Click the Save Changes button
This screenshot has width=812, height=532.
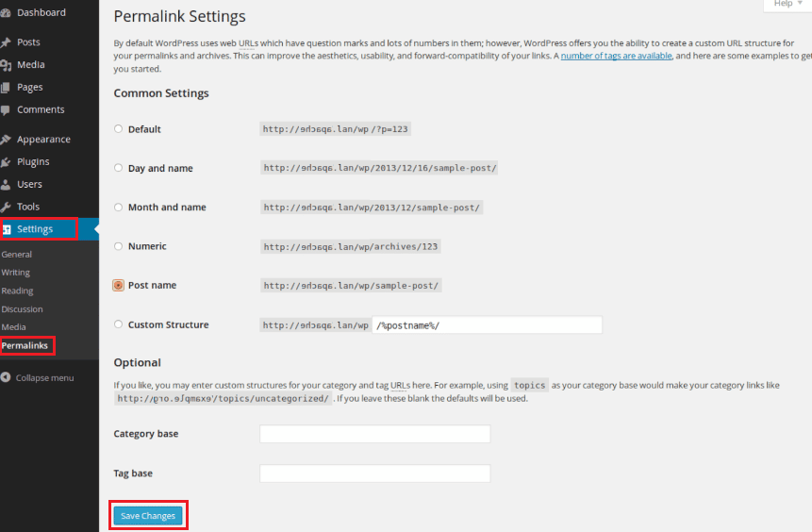[x=148, y=515]
